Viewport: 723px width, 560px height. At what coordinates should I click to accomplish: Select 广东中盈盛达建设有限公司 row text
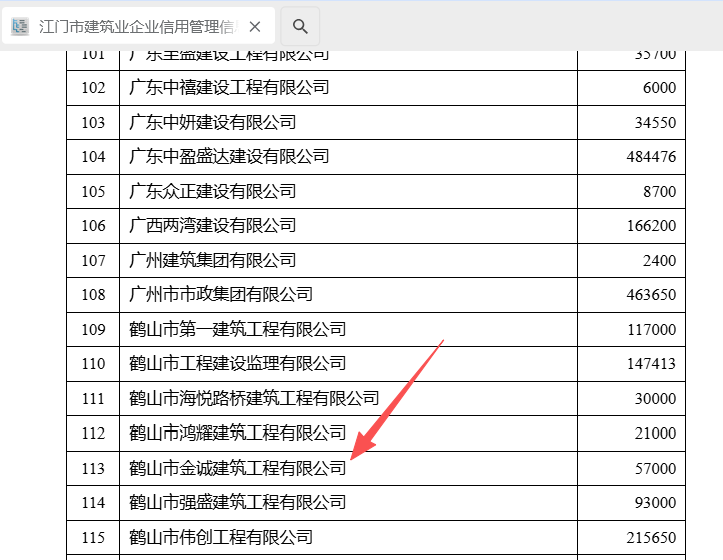229,157
